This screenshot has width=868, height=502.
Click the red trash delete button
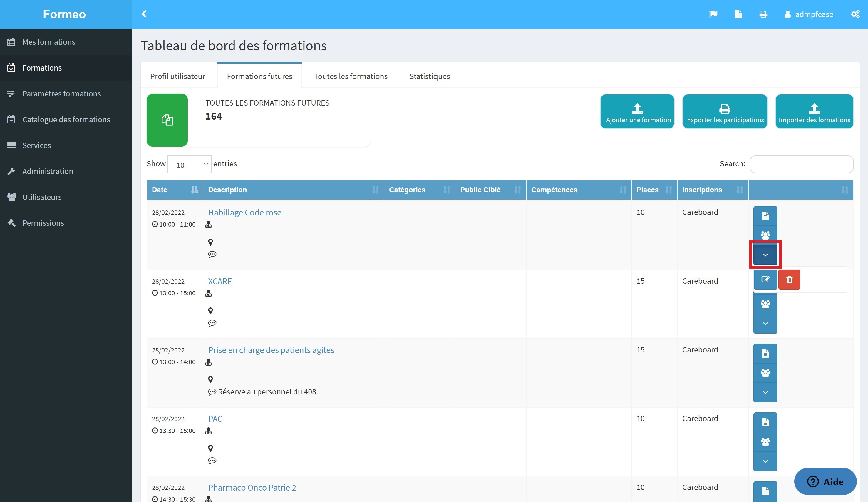789,279
